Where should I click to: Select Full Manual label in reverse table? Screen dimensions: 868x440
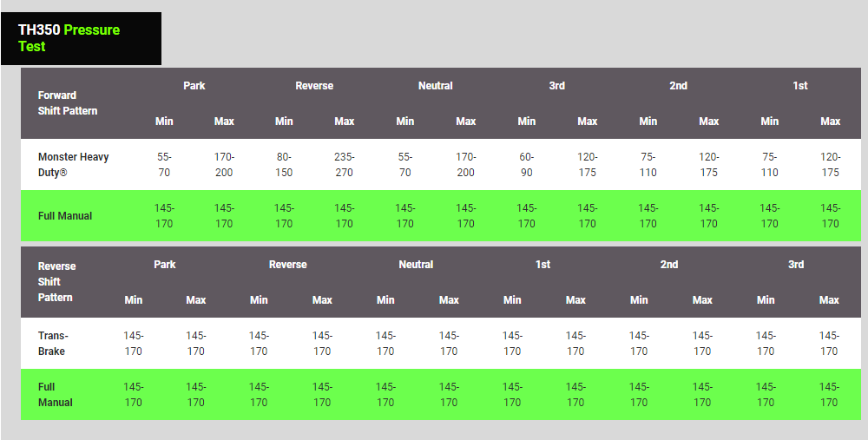pos(55,394)
